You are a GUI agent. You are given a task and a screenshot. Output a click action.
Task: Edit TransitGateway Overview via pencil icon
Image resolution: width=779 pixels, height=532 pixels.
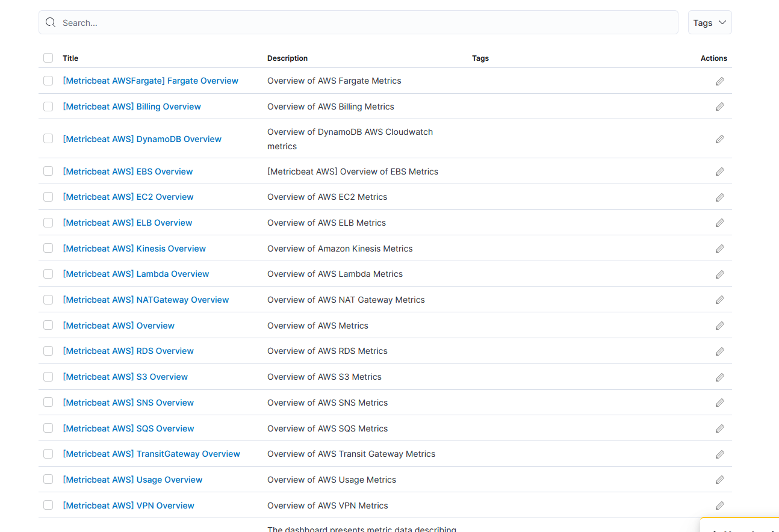(719, 454)
